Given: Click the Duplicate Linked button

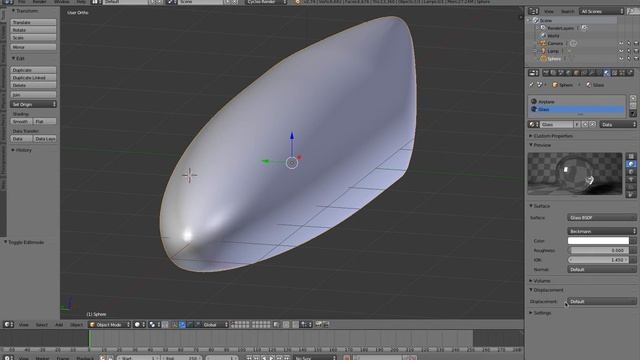Looking at the screenshot, I should pyautogui.click(x=33, y=78).
